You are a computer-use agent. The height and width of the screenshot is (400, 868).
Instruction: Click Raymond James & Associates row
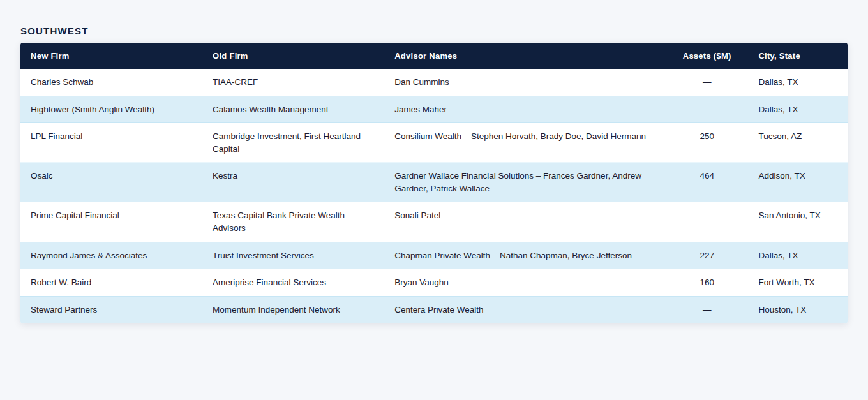(x=89, y=256)
